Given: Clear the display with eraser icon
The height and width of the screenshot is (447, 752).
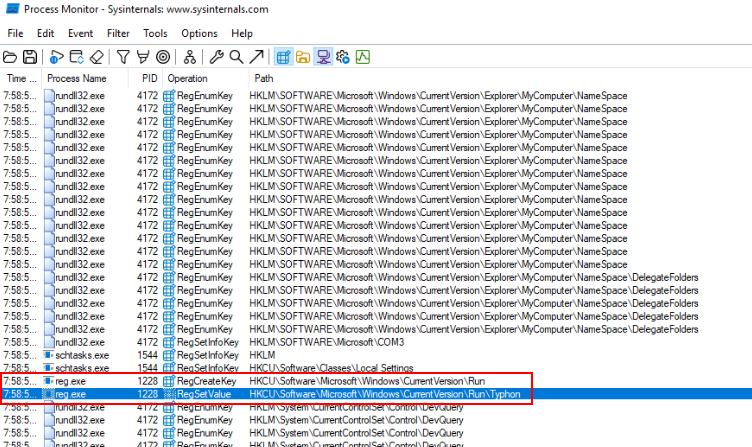Looking at the screenshot, I should pyautogui.click(x=96, y=57).
